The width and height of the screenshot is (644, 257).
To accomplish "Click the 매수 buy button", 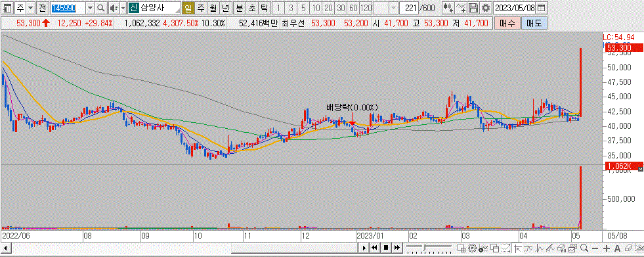I will click(x=507, y=24).
